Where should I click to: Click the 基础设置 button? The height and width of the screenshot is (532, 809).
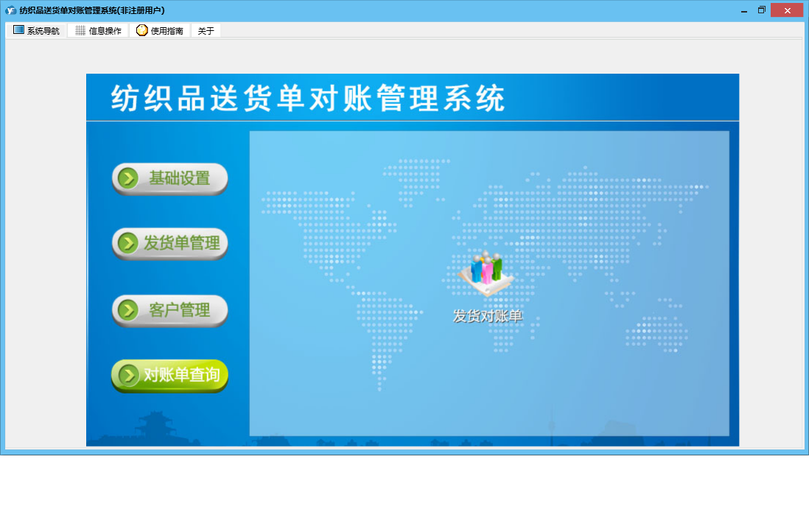[169, 178]
